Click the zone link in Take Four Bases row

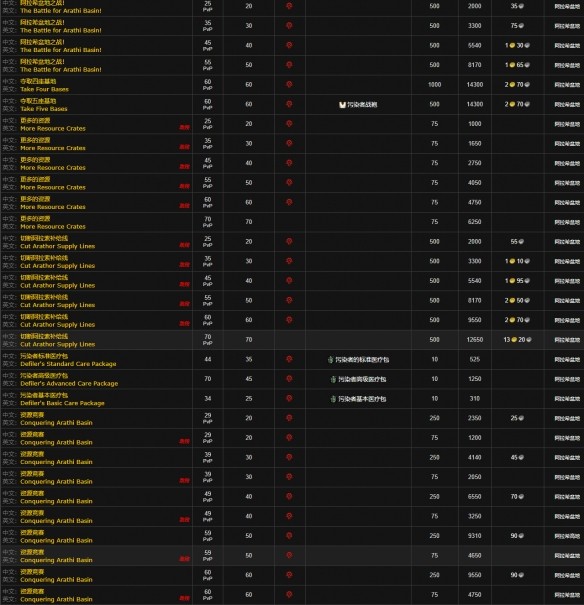[567, 85]
